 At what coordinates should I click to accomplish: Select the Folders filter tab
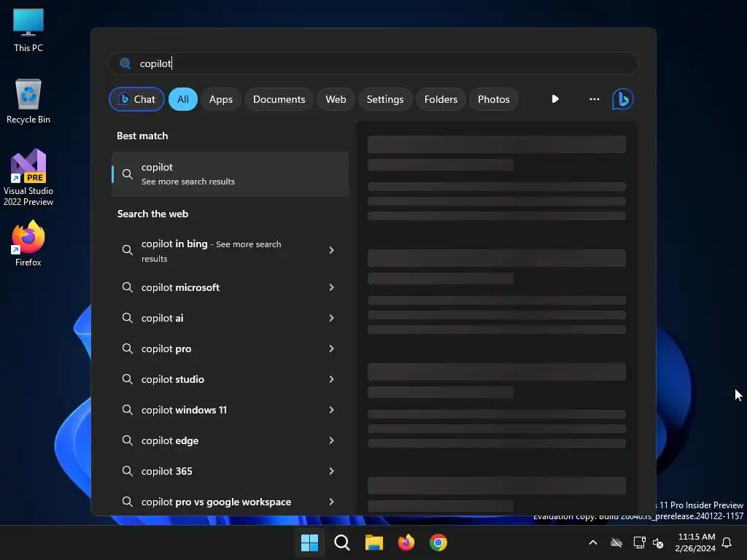coord(441,99)
